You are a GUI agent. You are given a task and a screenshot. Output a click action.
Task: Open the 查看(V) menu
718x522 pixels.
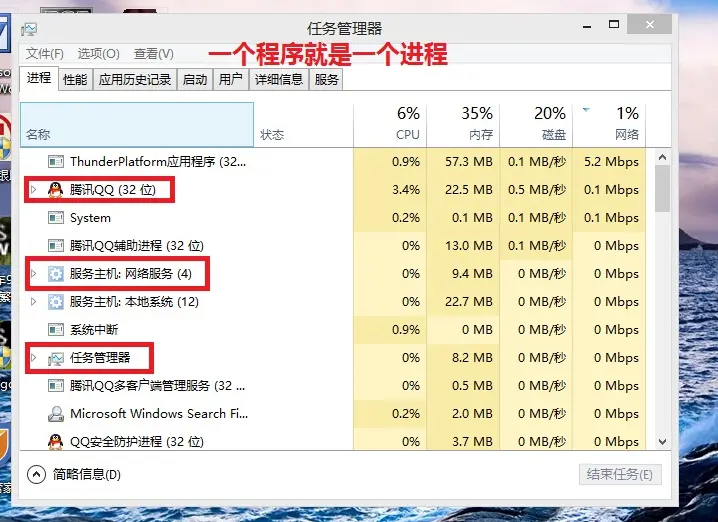click(154, 54)
